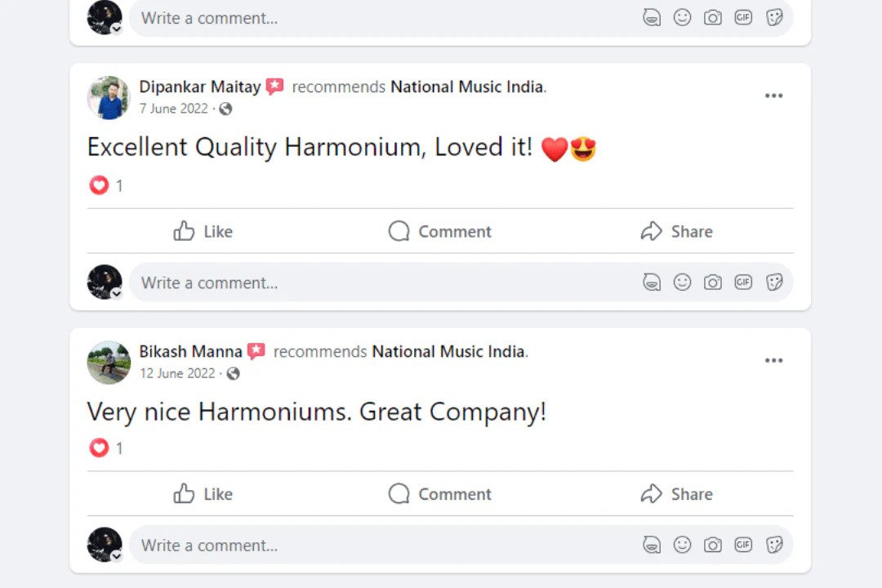
Task: Share Bikash Manna's recommendation post
Action: click(676, 494)
